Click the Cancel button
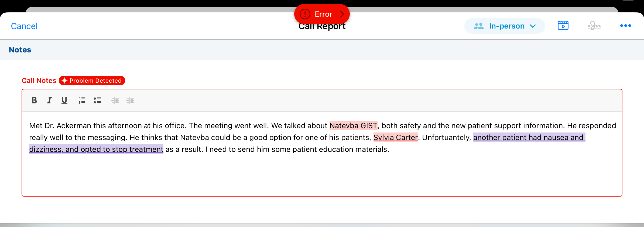644x227 pixels. click(x=24, y=26)
